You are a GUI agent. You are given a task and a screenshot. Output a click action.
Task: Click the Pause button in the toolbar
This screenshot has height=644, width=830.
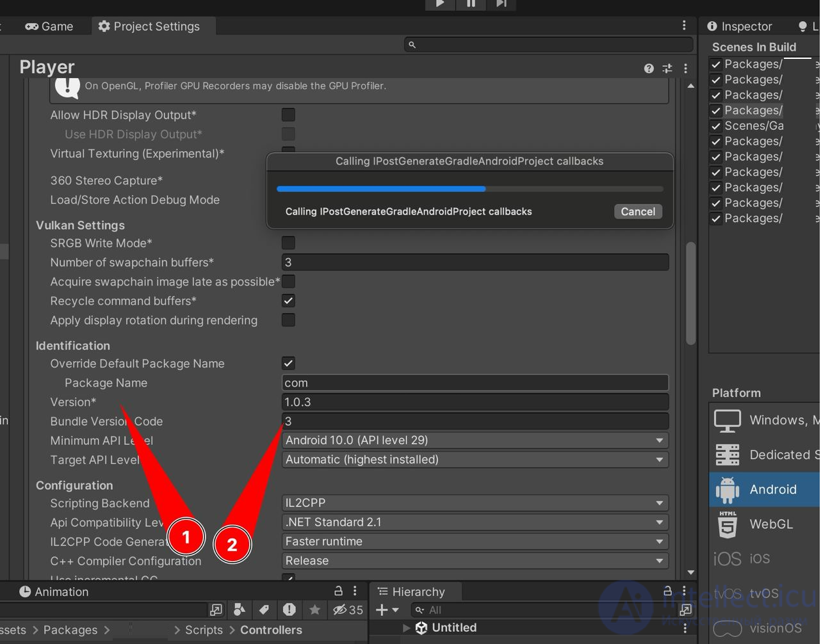[471, 4]
